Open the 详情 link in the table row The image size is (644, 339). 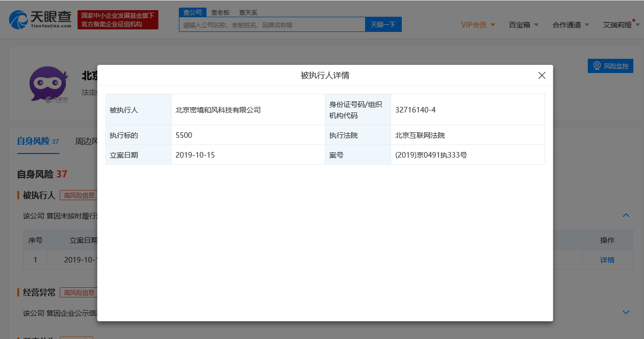[x=607, y=260]
